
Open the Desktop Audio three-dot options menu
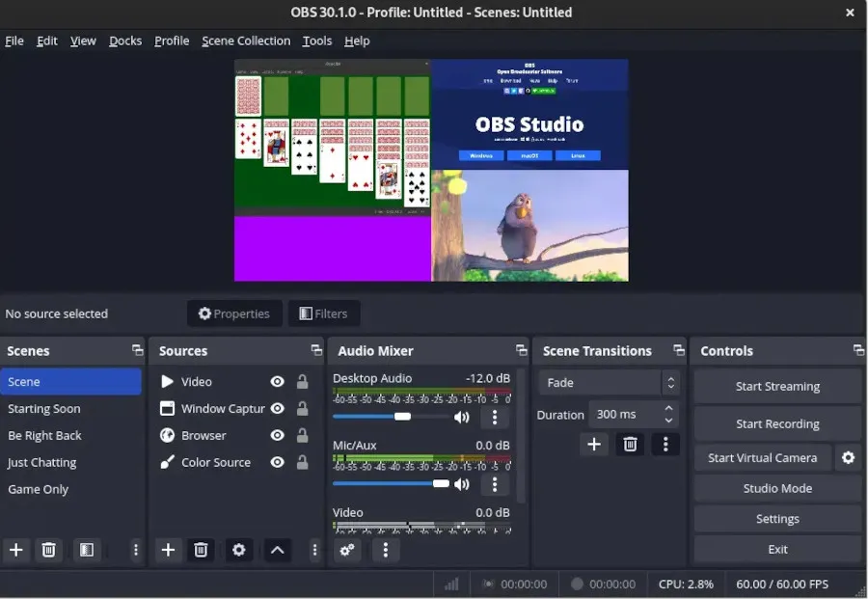click(495, 417)
